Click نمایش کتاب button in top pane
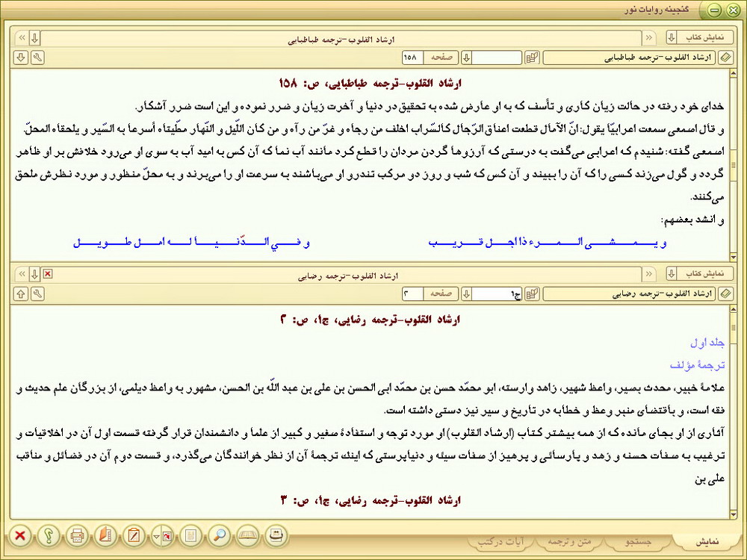Screen dimensions: 747x560 coord(705,37)
